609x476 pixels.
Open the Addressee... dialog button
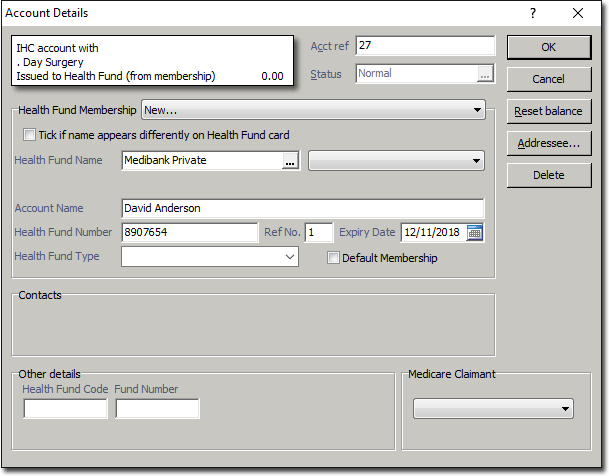click(x=547, y=143)
